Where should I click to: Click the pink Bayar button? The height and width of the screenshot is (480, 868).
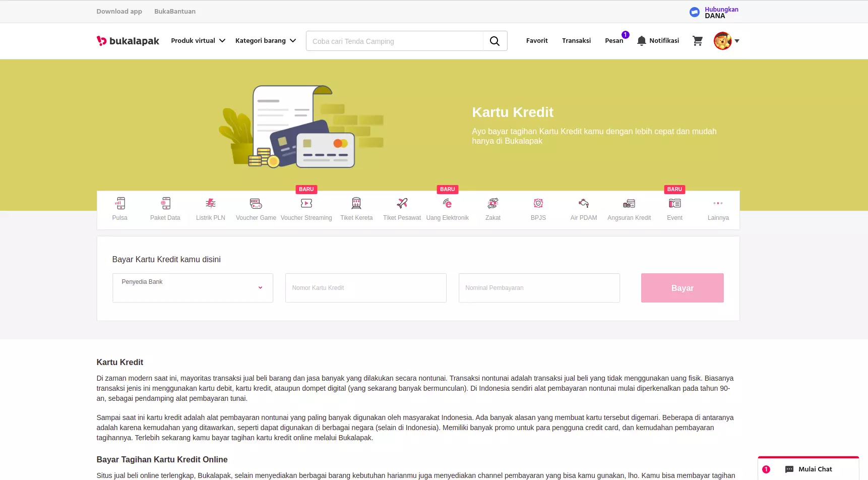pos(683,288)
